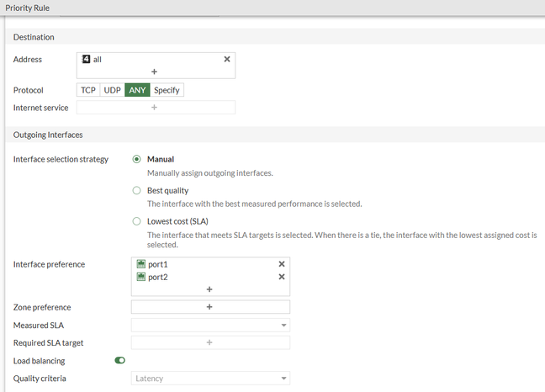Add a zone preference entry
The image size is (545, 392).
click(209, 307)
